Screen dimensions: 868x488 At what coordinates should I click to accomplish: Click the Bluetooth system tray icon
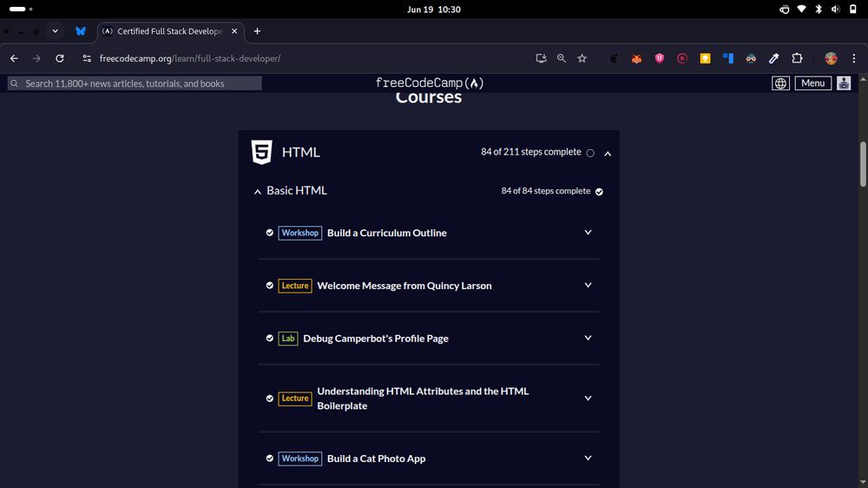coord(819,9)
